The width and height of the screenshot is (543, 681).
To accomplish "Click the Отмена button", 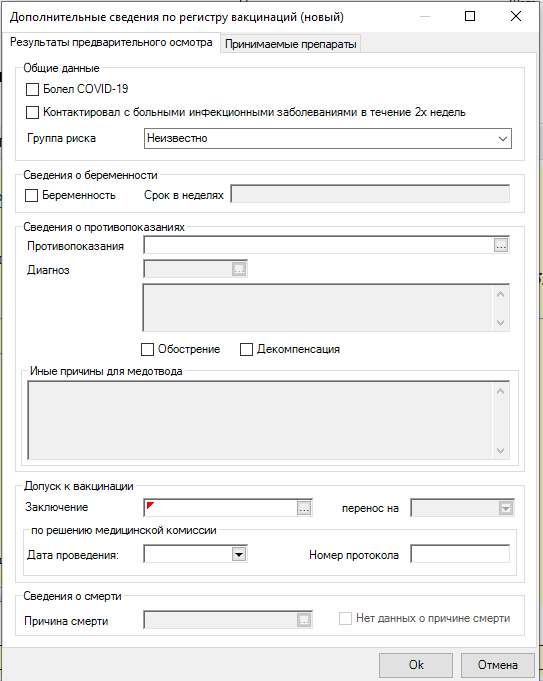I will 498,665.
